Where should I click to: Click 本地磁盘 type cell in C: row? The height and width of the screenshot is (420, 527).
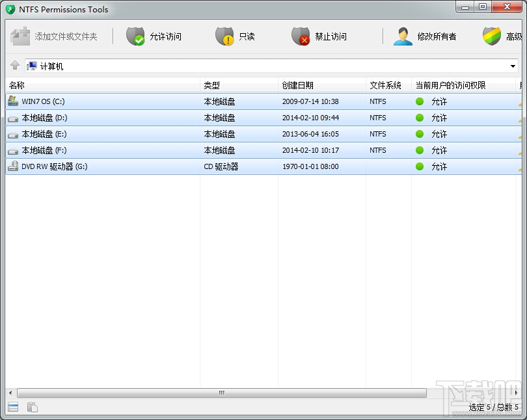coord(219,101)
